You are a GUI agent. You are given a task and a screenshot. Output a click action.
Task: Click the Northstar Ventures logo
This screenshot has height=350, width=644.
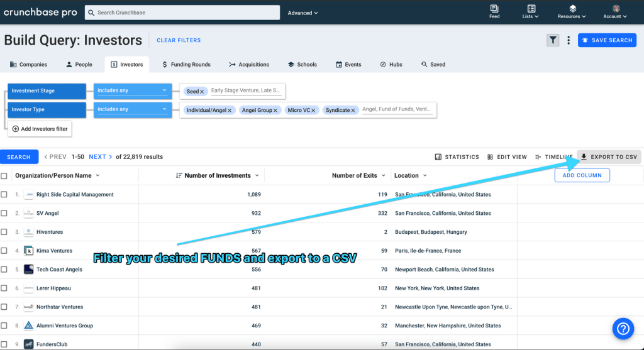click(x=29, y=307)
